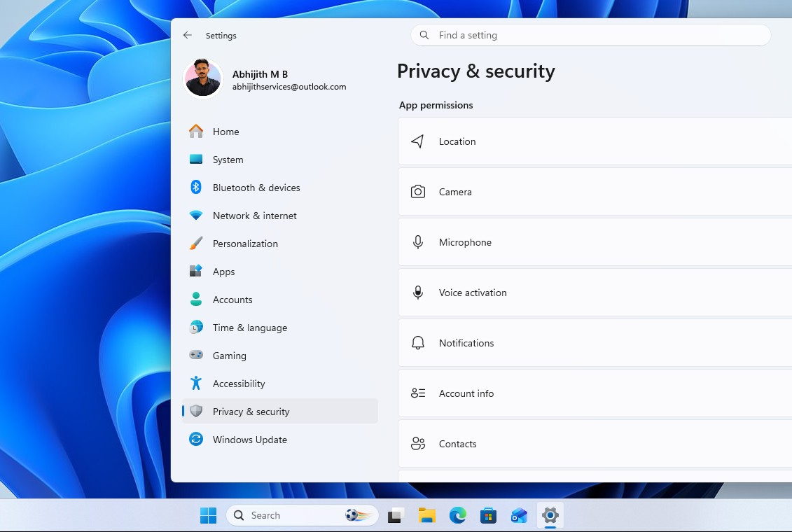Select Accounts label in sidebar
Screen dimensions: 792x532
coord(232,300)
